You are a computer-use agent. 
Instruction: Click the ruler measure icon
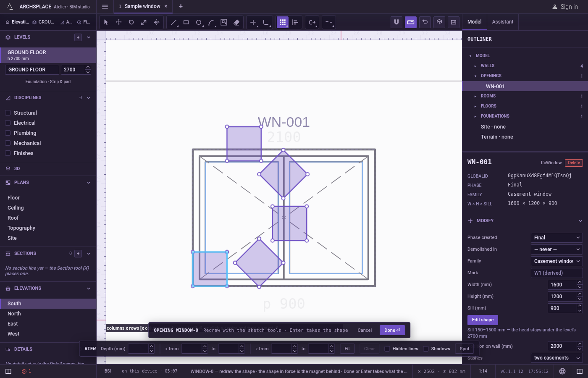pyautogui.click(x=411, y=22)
